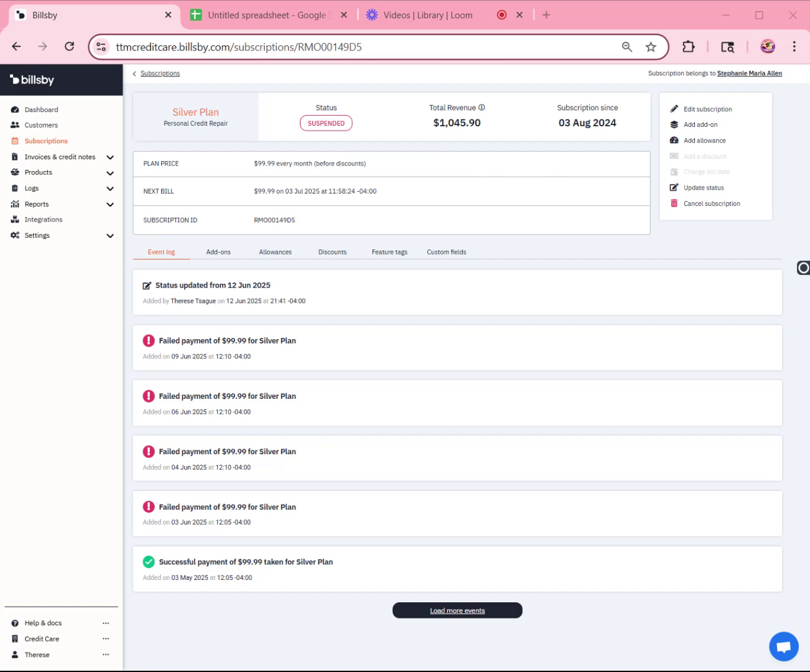This screenshot has width=810, height=672.
Task: Click the Total Revenue info icon
Action: 482,108
